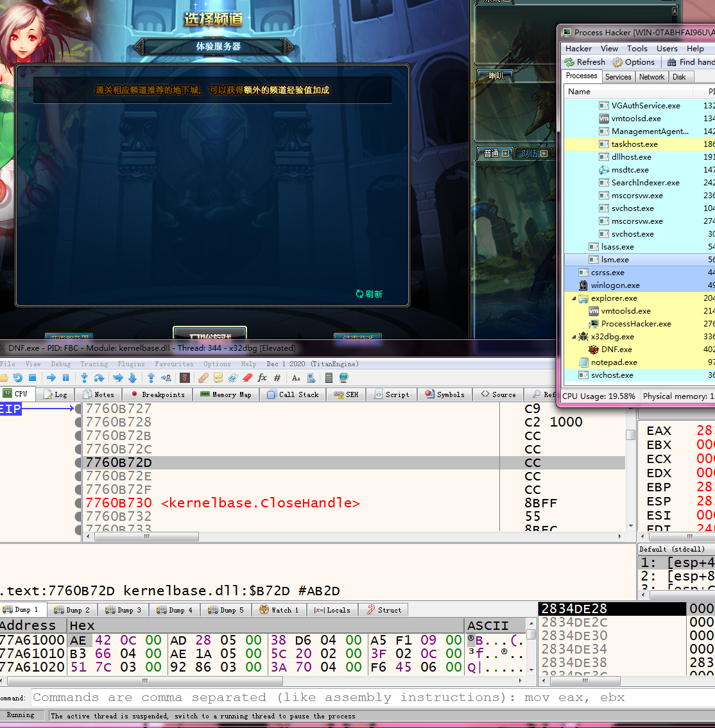Viewport: 715px width, 728px height.
Task: Open Variables with the hash icon
Action: coord(277,378)
